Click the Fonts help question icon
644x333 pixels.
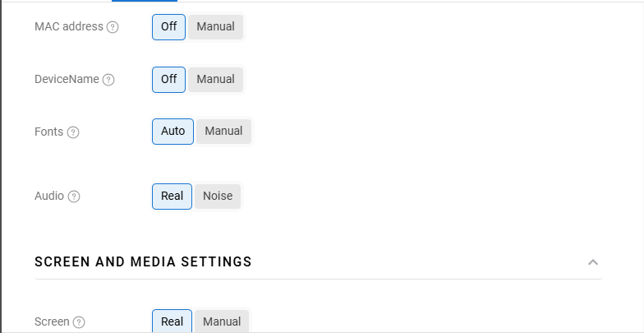pyautogui.click(x=73, y=132)
